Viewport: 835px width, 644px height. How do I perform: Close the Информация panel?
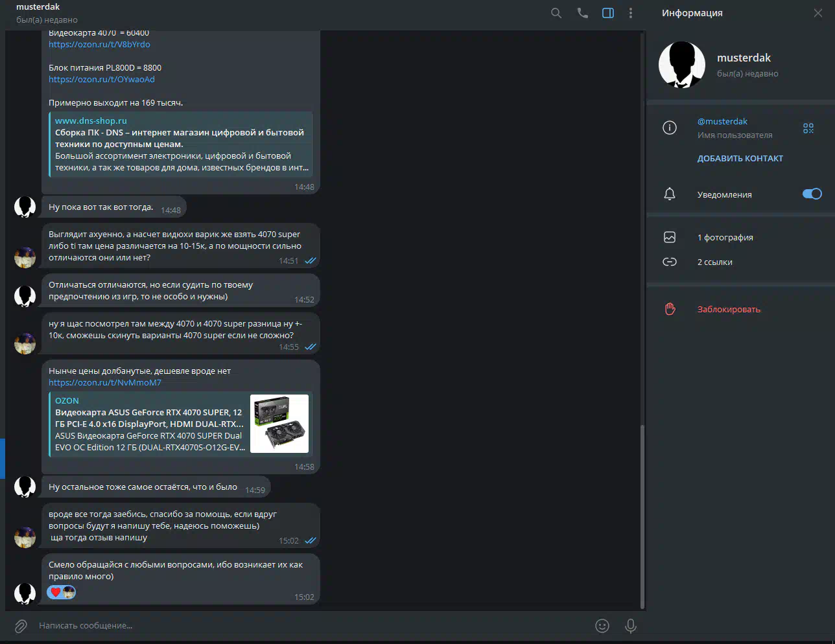tap(817, 13)
